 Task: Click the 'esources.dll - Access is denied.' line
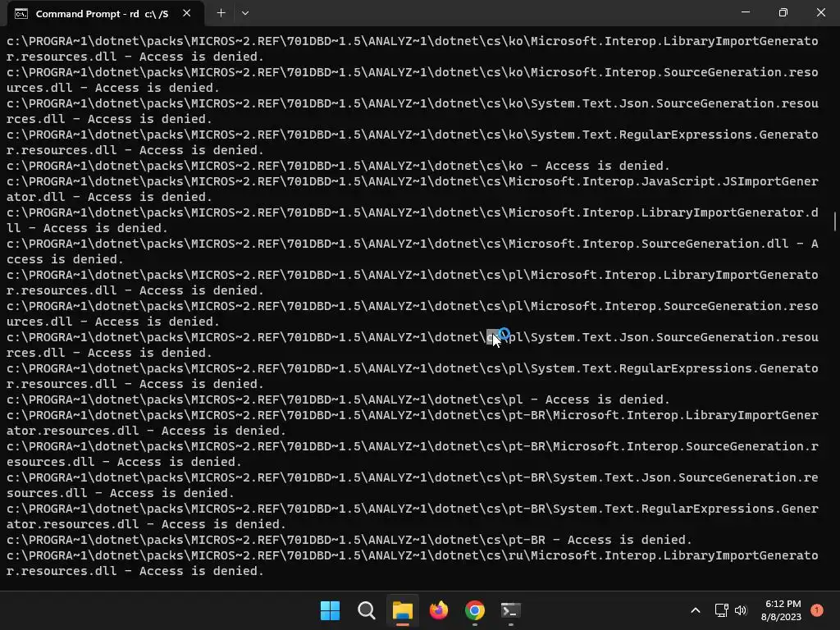click(124, 462)
